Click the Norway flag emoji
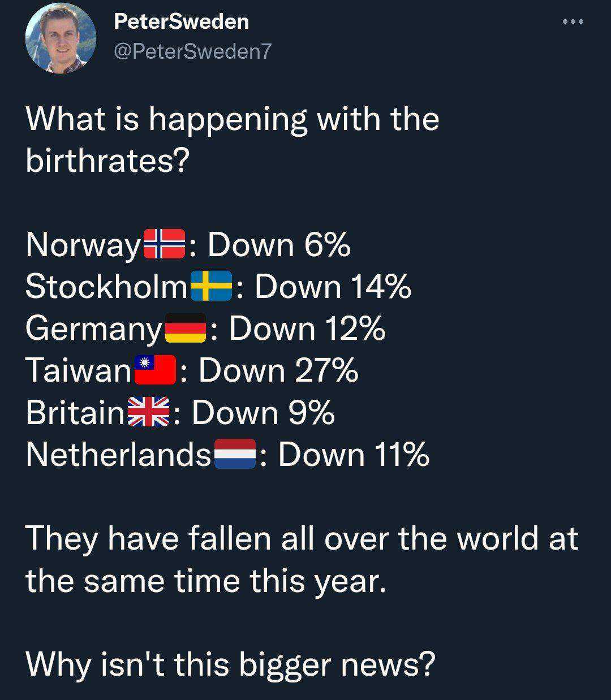Image resolution: width=611 pixels, height=700 pixels. point(165,244)
